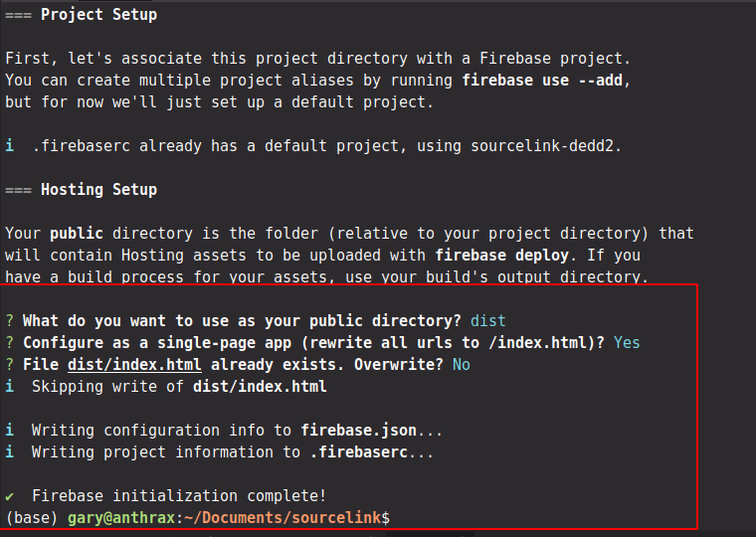Click the 'dist' answer text
756x537 pixels.
point(488,320)
